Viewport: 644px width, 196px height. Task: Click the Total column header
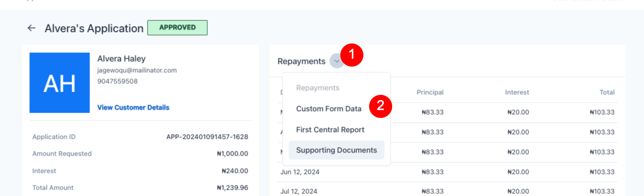click(607, 92)
